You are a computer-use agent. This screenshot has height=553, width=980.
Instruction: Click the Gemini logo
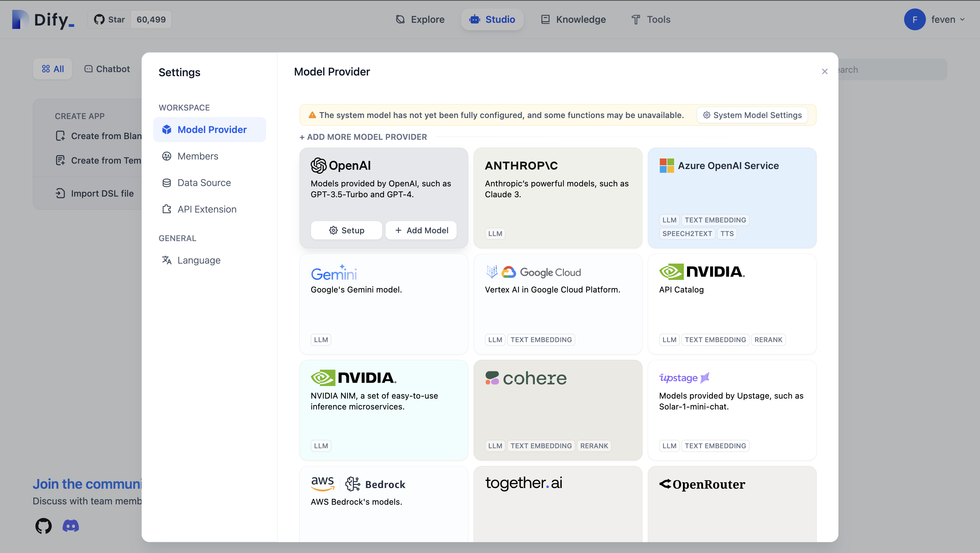click(333, 273)
